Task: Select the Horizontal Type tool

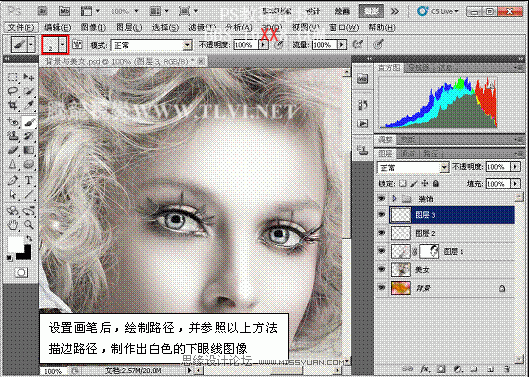Action: pyautogui.click(x=29, y=181)
